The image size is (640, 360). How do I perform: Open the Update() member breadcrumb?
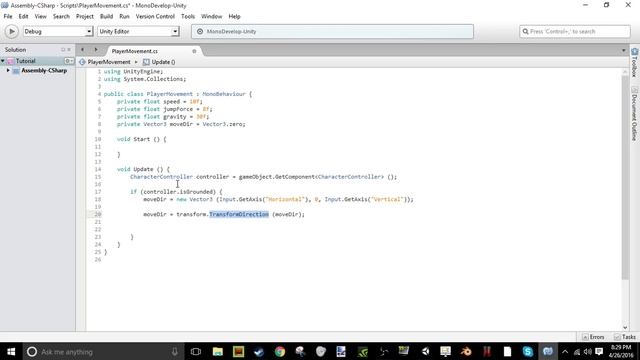click(x=163, y=62)
